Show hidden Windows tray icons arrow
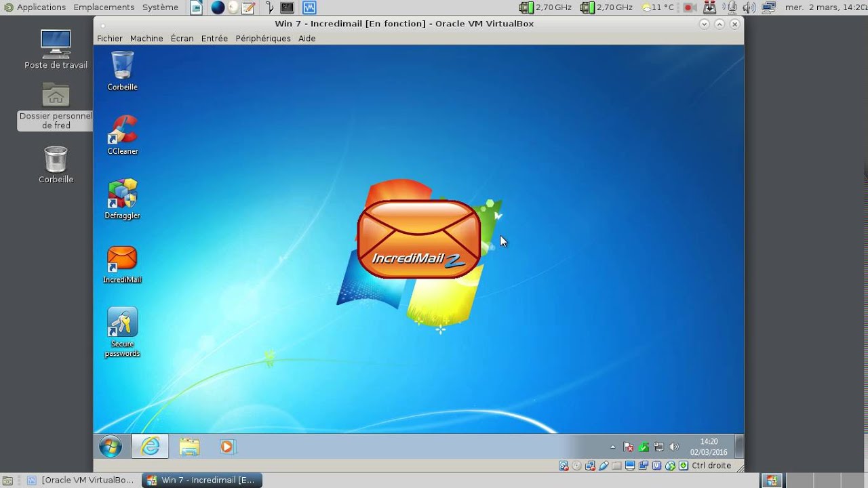This screenshot has width=868, height=488. point(613,447)
